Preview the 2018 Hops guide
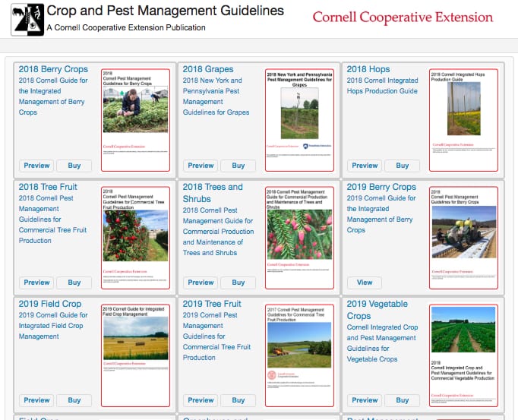This screenshot has width=518, height=420. coord(365,166)
